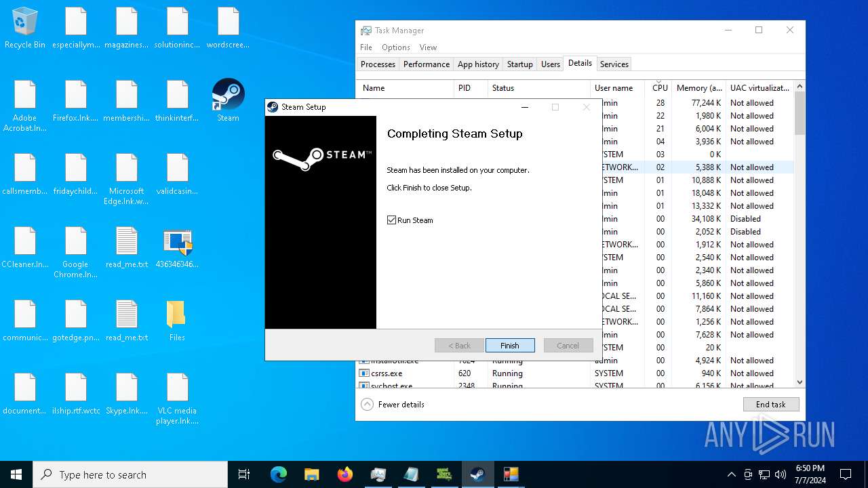The image size is (868, 488).
Task: Select the Firefox.lnk desktop file
Action: point(75,101)
